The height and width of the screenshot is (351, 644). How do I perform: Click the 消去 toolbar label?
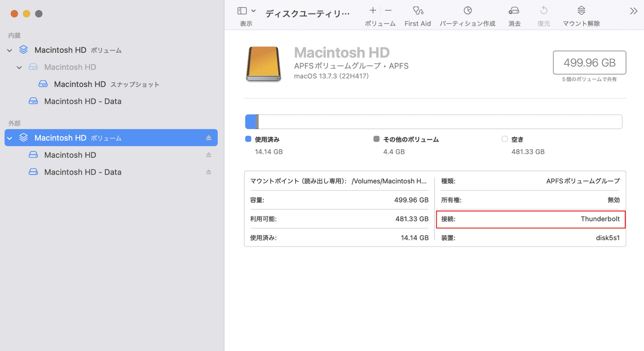tap(514, 24)
